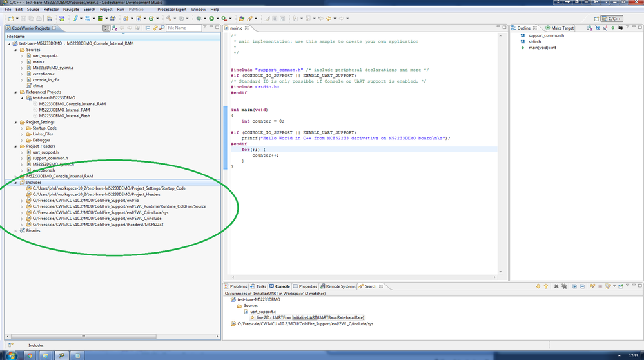Click the Hide Non-Public Members green dot icon

point(613,28)
